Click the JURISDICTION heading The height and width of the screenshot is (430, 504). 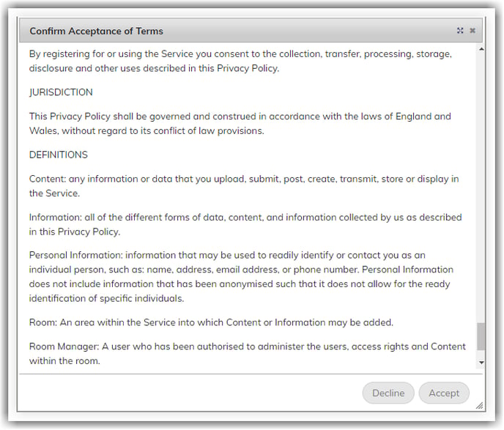[61, 92]
